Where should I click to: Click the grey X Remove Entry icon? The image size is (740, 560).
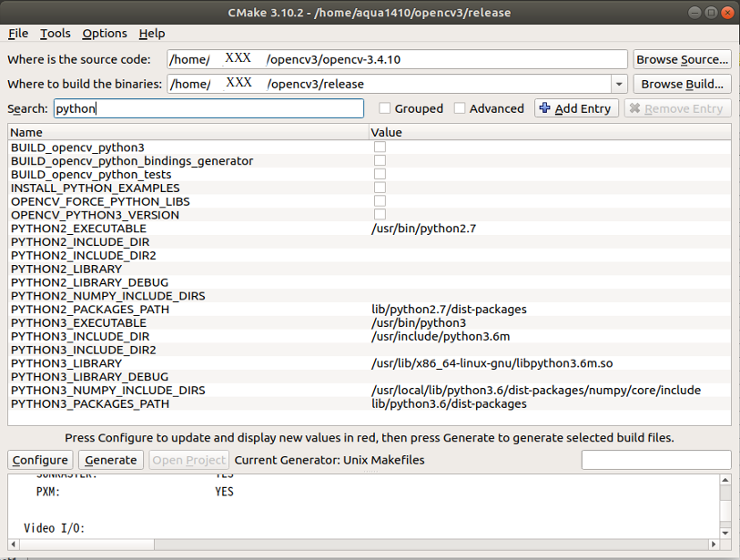pyautogui.click(x=634, y=108)
